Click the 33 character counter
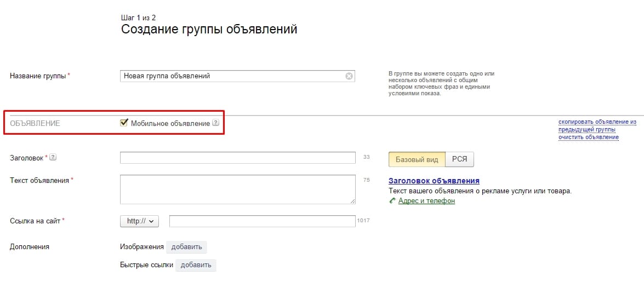This screenshot has height=282, width=644. click(366, 157)
